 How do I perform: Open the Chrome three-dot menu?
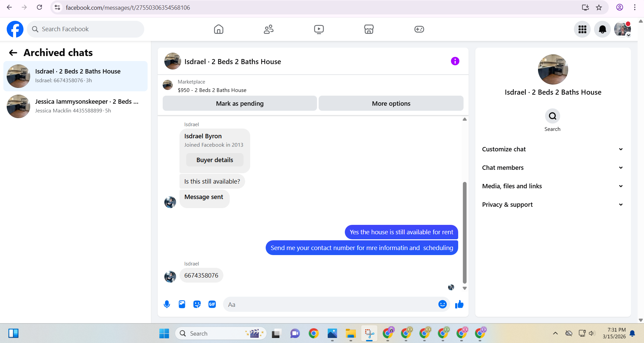[x=635, y=7]
